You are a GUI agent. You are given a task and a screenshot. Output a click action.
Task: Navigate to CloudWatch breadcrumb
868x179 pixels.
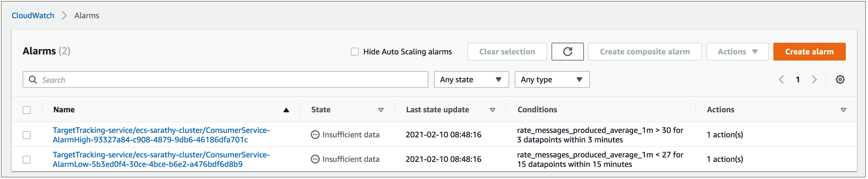tap(33, 16)
